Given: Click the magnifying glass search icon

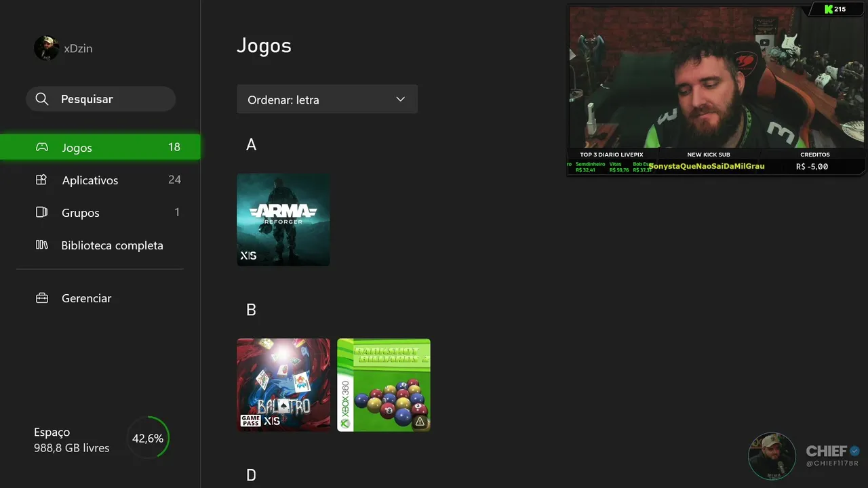Looking at the screenshot, I should (x=42, y=99).
